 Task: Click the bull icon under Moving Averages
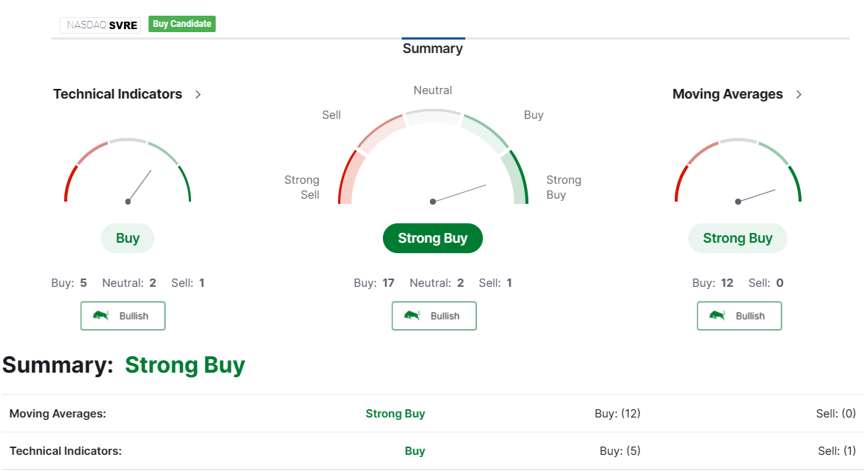click(717, 315)
